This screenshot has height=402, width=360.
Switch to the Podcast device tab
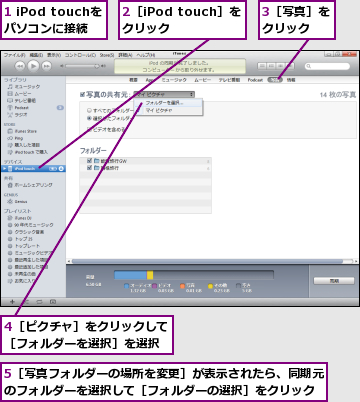(x=255, y=80)
